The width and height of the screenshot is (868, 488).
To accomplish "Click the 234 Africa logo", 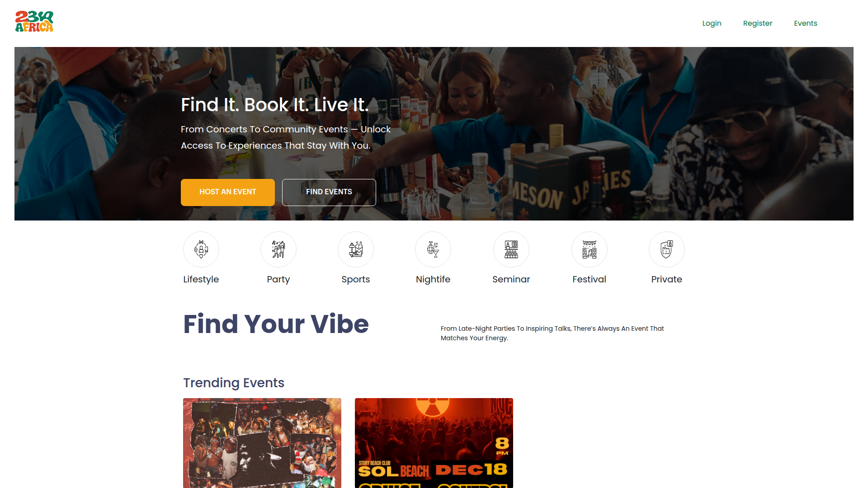I will [34, 22].
